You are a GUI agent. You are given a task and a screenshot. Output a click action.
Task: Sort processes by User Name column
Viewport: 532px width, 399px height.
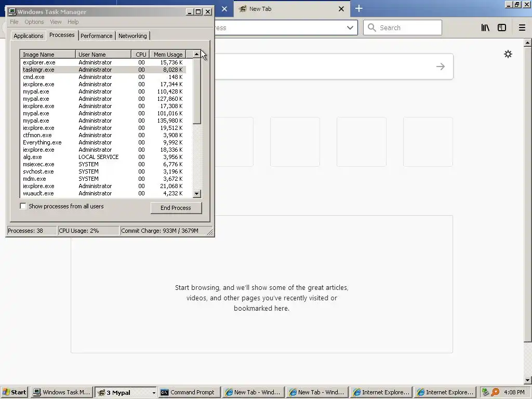pyautogui.click(x=103, y=54)
